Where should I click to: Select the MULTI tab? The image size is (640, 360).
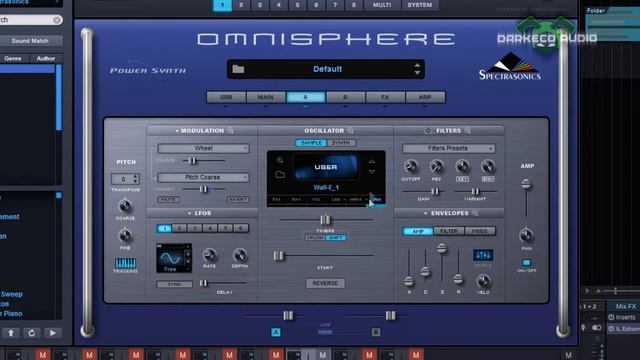[x=382, y=5]
